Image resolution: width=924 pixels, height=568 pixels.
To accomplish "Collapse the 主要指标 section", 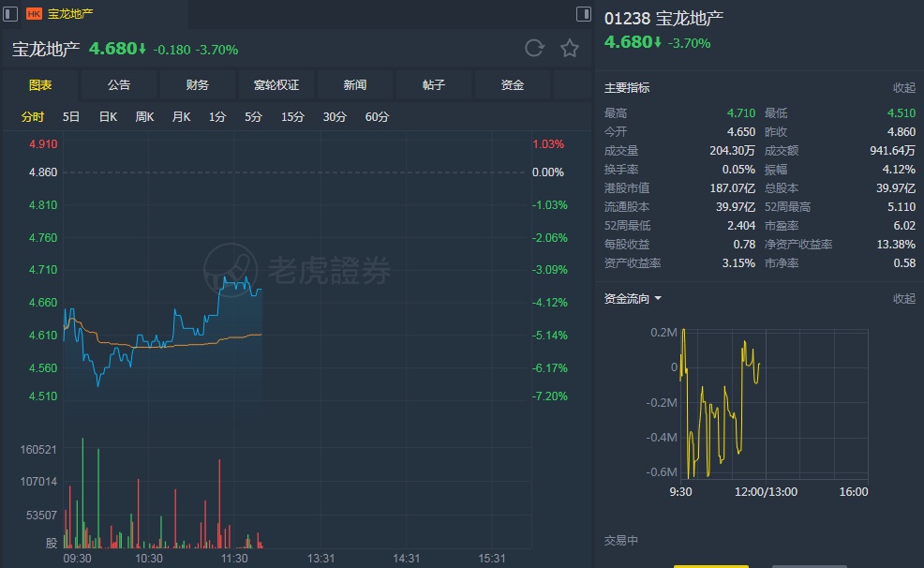I will coord(903,87).
